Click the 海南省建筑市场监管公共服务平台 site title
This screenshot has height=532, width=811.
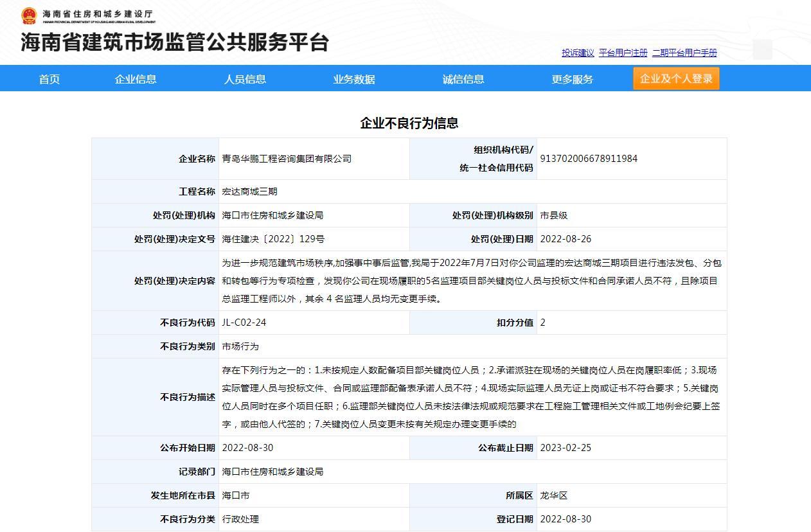(x=175, y=42)
